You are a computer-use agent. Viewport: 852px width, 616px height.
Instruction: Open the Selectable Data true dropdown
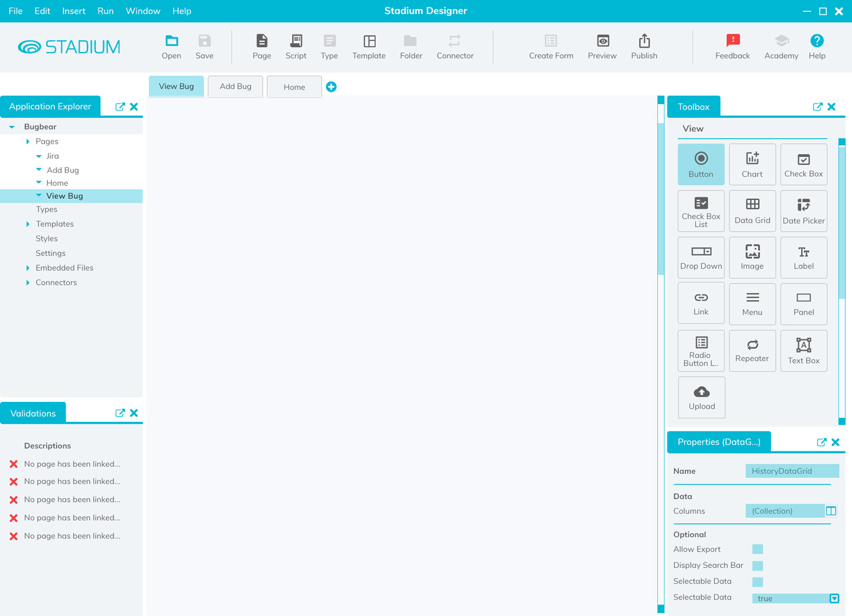click(x=834, y=598)
